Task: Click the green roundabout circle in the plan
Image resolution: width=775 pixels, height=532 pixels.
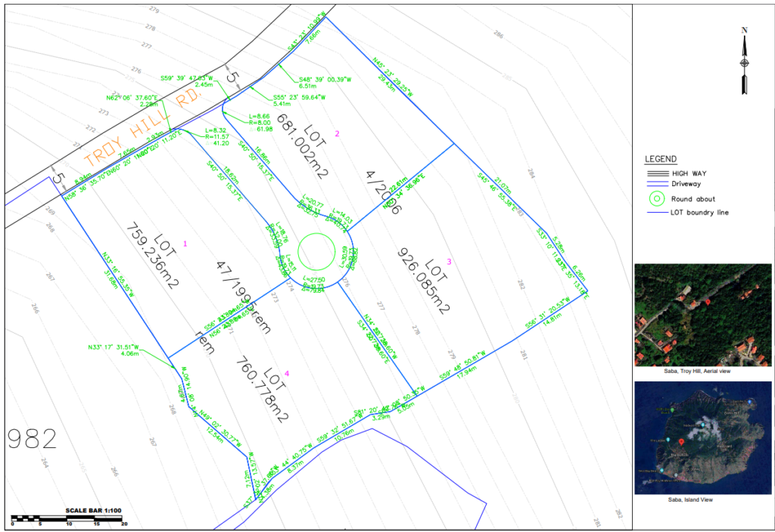Action: click(316, 251)
